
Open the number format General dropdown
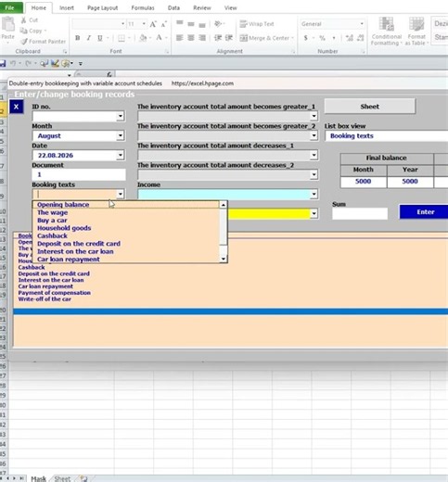click(362, 24)
